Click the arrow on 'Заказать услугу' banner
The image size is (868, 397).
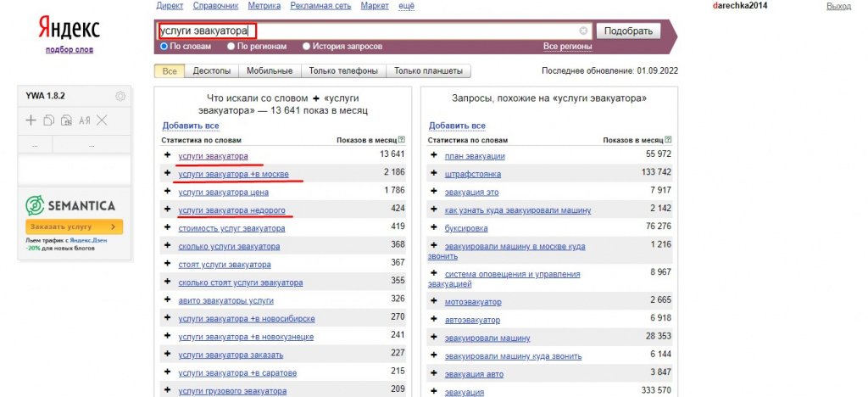tap(113, 227)
